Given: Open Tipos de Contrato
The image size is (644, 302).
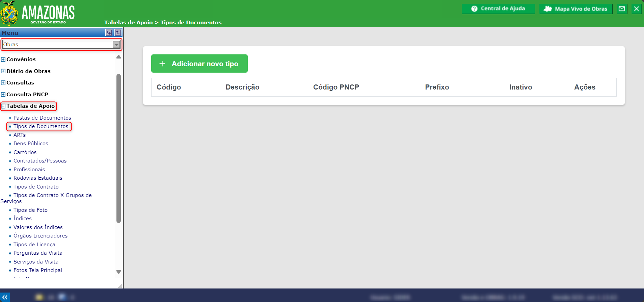Looking at the screenshot, I should point(36,187).
